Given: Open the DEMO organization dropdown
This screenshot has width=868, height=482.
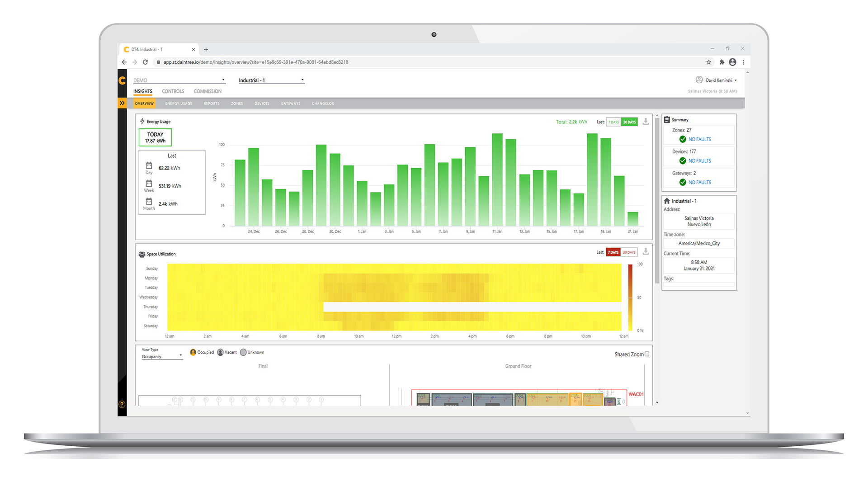Looking at the screenshot, I should [223, 80].
